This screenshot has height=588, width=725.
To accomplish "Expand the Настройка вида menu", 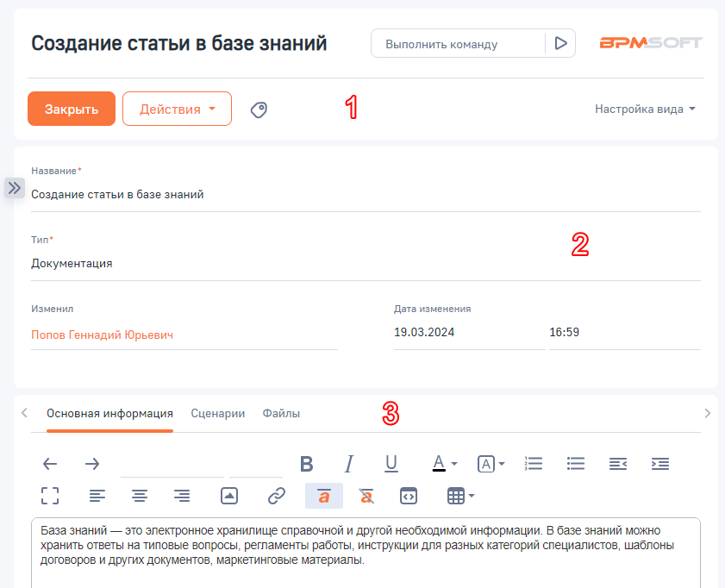I will click(645, 109).
